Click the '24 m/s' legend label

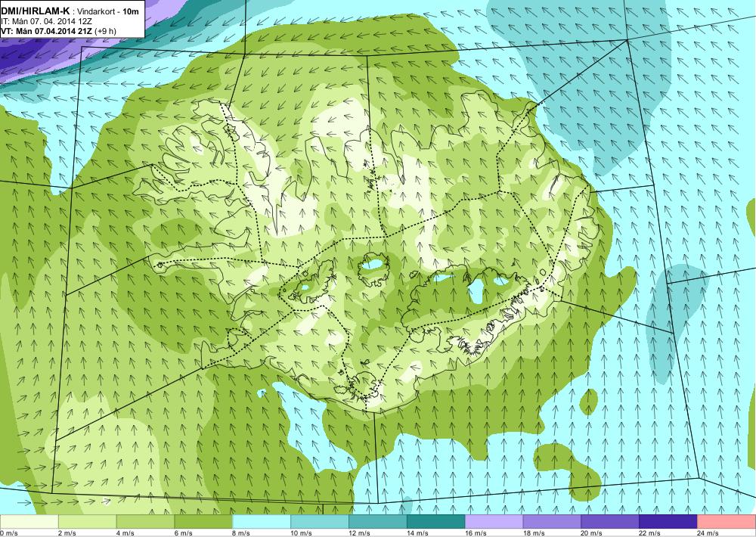tap(708, 533)
